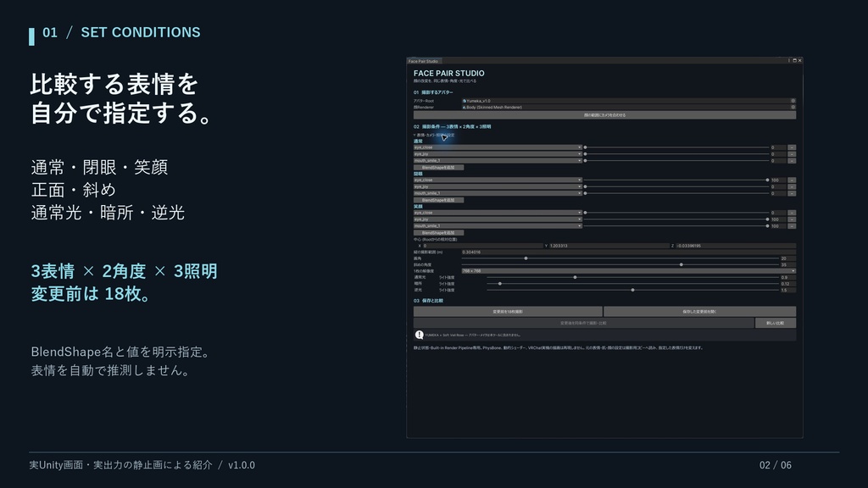Click the warning icon beside YUMEKA message
The width and height of the screenshot is (868, 488).
(x=419, y=335)
